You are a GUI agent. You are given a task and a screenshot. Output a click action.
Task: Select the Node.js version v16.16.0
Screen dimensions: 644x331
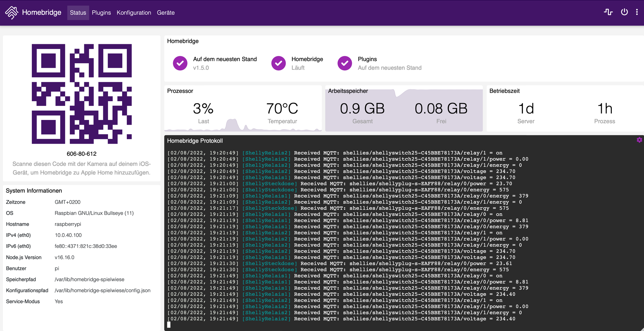point(64,257)
